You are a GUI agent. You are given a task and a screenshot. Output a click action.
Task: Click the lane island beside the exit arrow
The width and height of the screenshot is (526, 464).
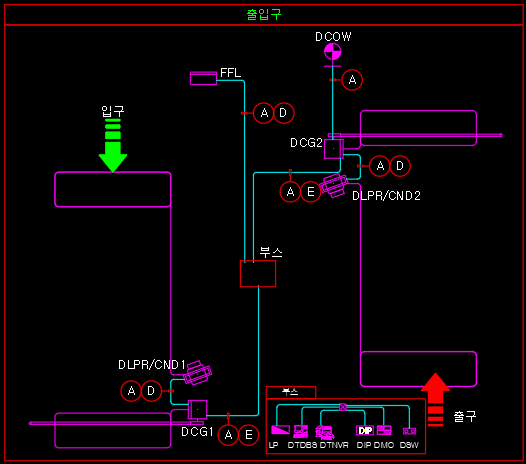pyautogui.click(x=418, y=369)
